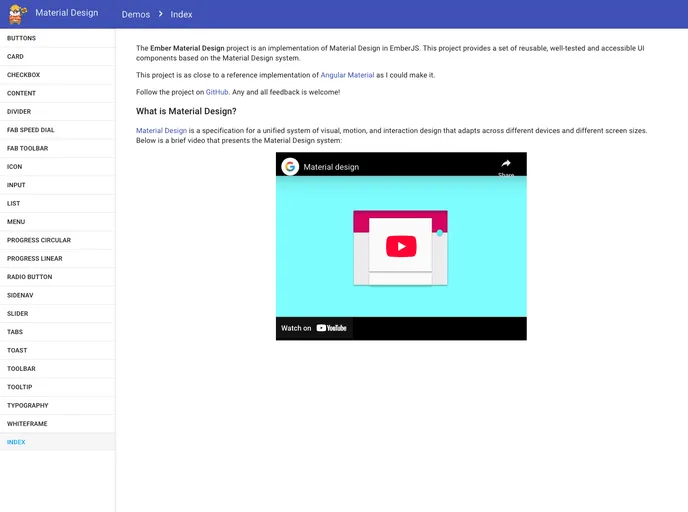This screenshot has height=512, width=688.
Task: Click the Watch on YouTube button
Action: coord(314,328)
